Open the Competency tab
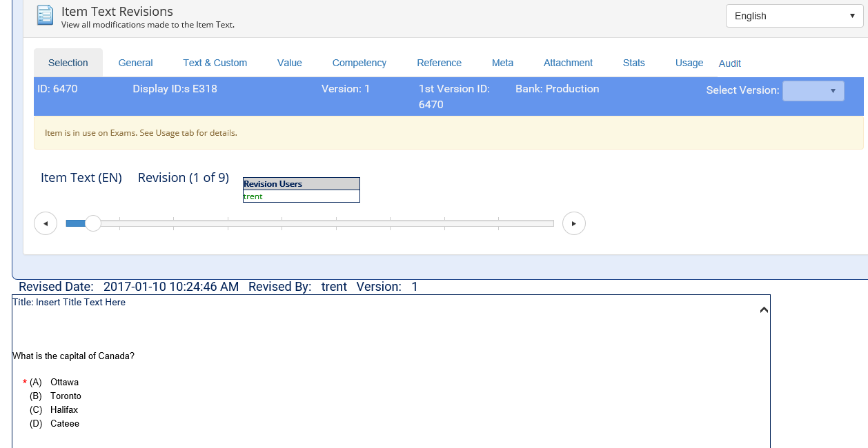Screen dimensions: 868x448 [359, 63]
